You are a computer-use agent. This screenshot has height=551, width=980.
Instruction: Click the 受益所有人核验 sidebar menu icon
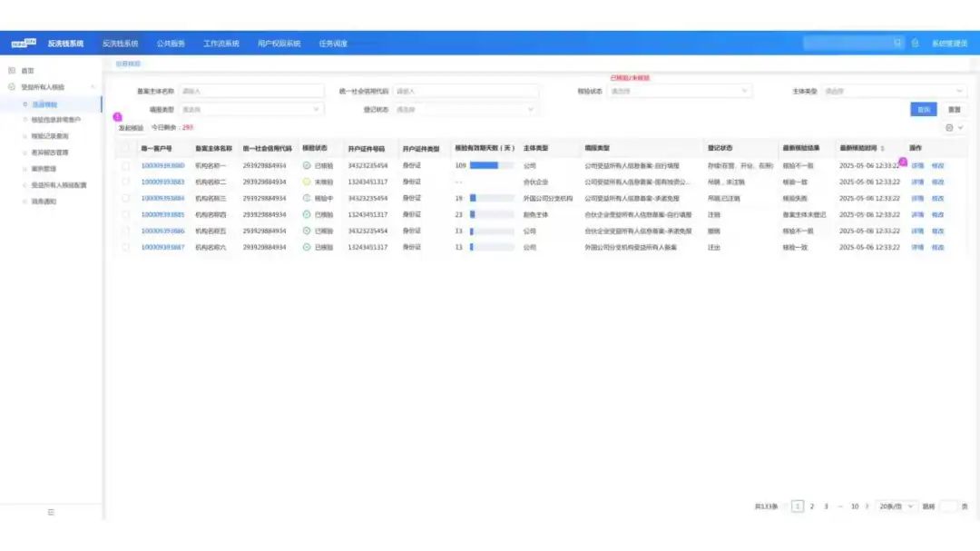tap(12, 87)
